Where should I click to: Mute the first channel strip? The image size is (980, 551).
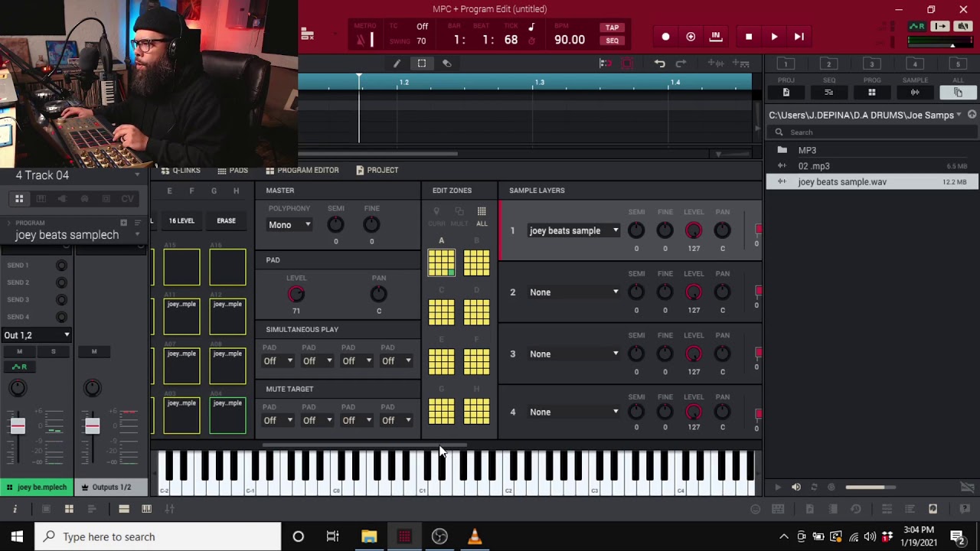click(x=19, y=351)
